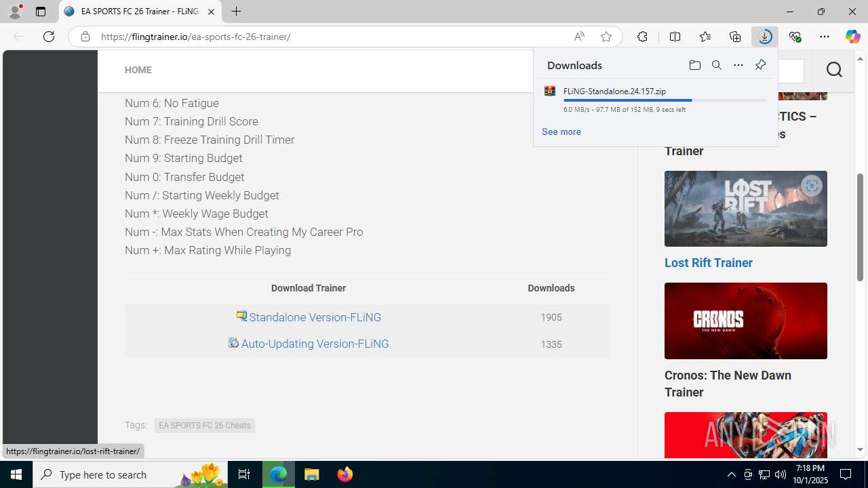Pin the Downloads panel
This screenshot has height=488, width=868.
[760, 65]
